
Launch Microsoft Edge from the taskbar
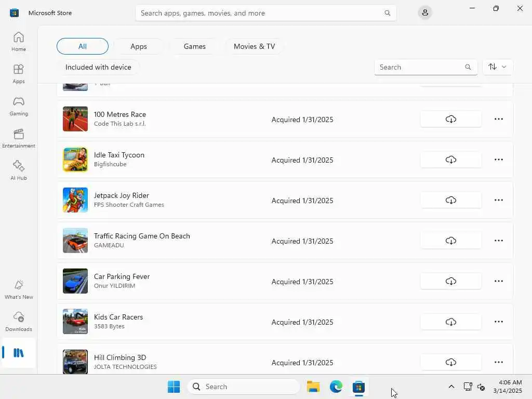pos(336,387)
